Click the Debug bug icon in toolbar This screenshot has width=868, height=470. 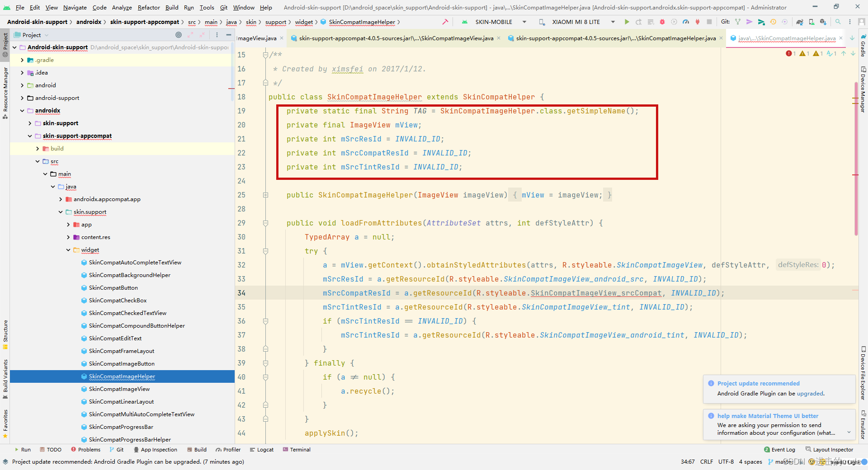tap(662, 22)
